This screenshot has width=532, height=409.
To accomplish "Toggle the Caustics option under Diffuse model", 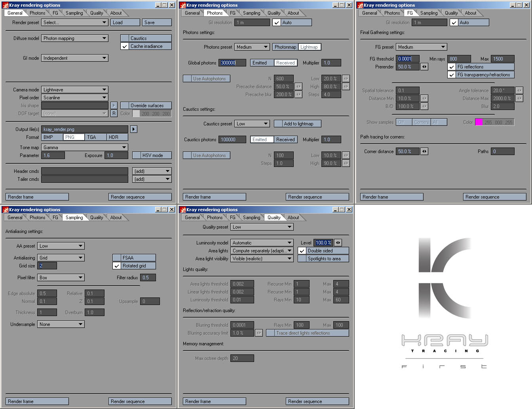I will pos(146,38).
